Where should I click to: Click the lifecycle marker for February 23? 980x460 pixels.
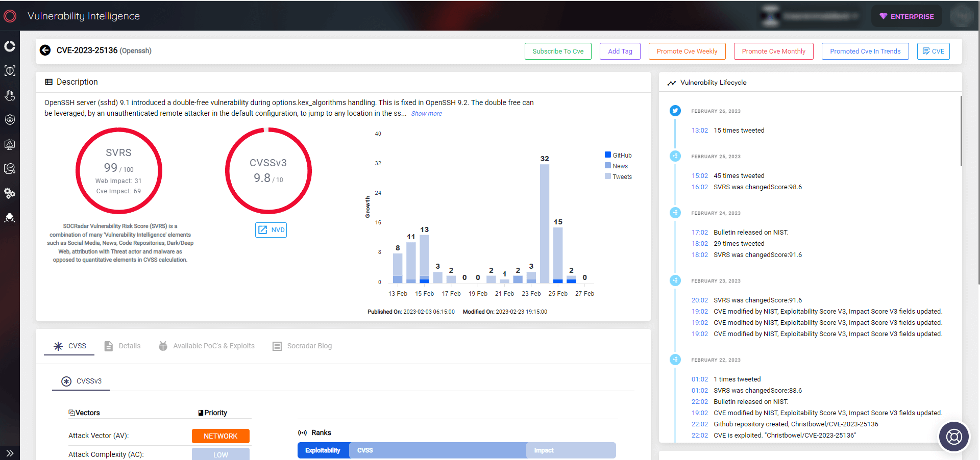pos(675,280)
